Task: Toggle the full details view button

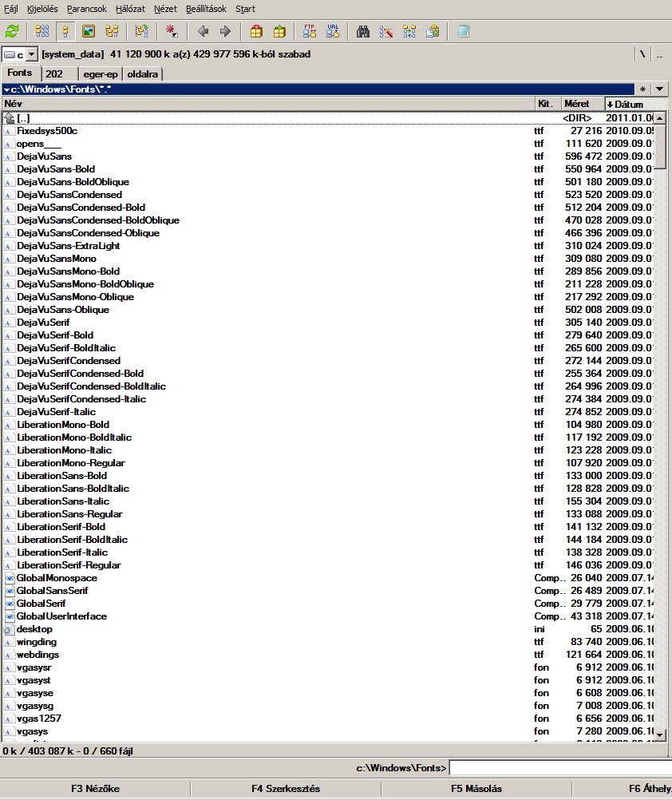Action: [x=65, y=32]
